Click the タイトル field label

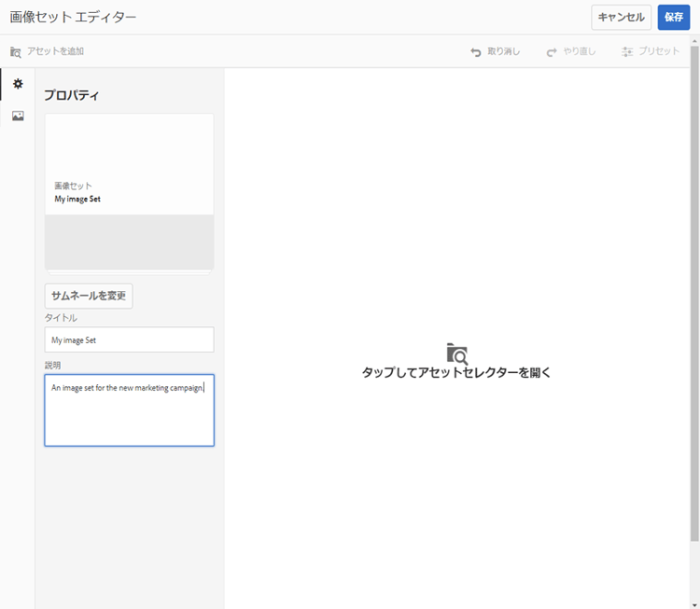pos(61,318)
